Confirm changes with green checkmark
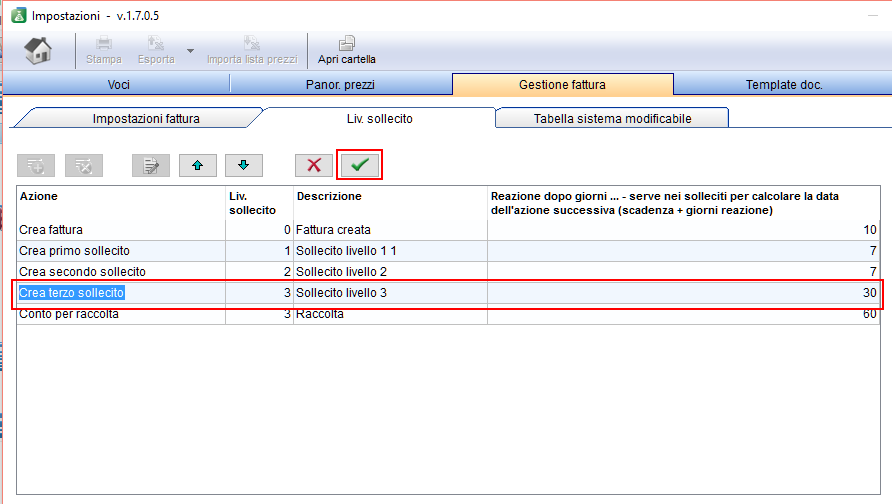 [360, 165]
